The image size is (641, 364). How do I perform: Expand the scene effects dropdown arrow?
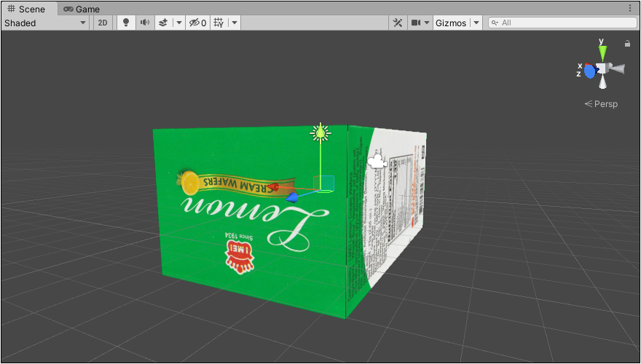(178, 23)
